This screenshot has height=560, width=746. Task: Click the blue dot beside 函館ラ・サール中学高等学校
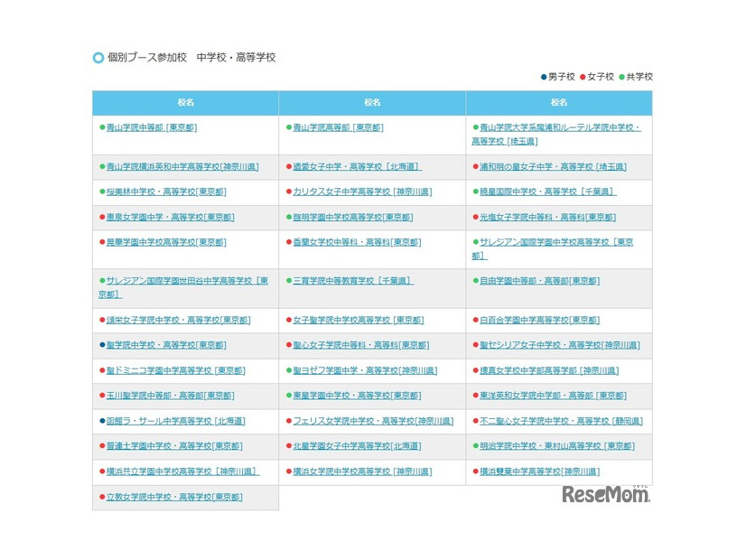coord(100,421)
